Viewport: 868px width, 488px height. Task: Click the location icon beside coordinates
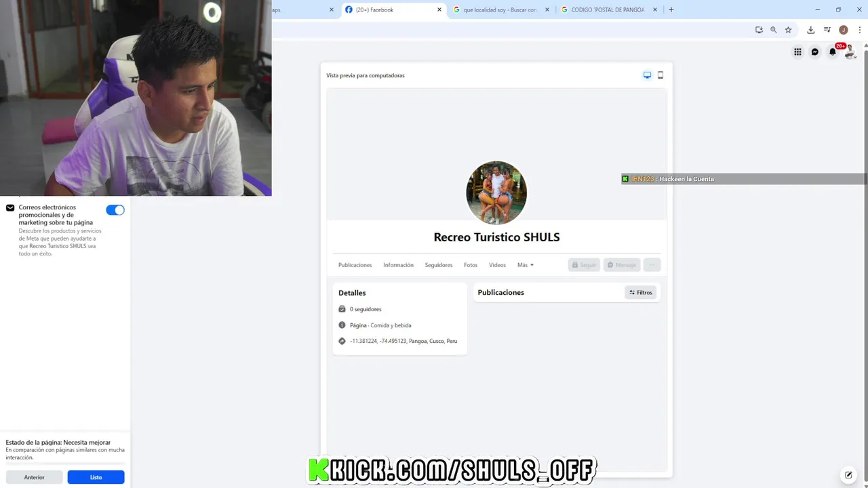pos(342,341)
